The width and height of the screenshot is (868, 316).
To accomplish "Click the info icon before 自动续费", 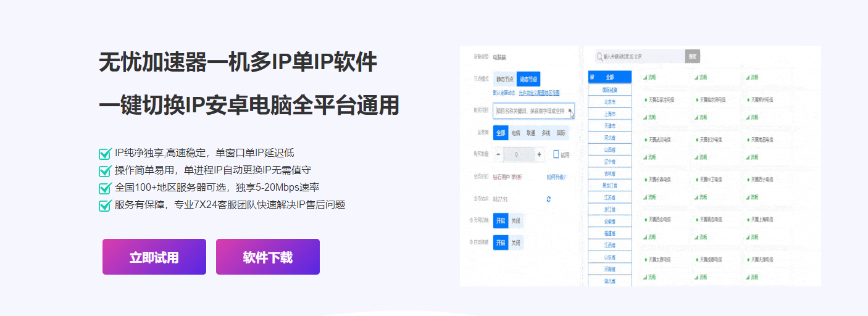I will [x=471, y=243].
